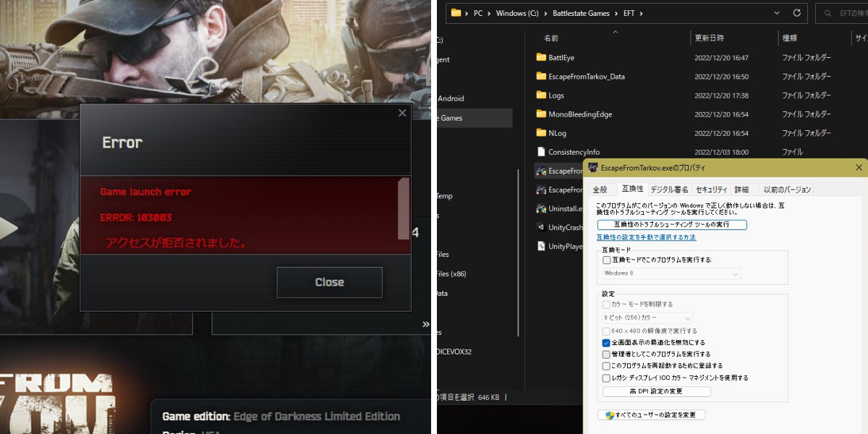Sort files by the 種類 column header
The height and width of the screenshot is (434, 868).
[789, 38]
